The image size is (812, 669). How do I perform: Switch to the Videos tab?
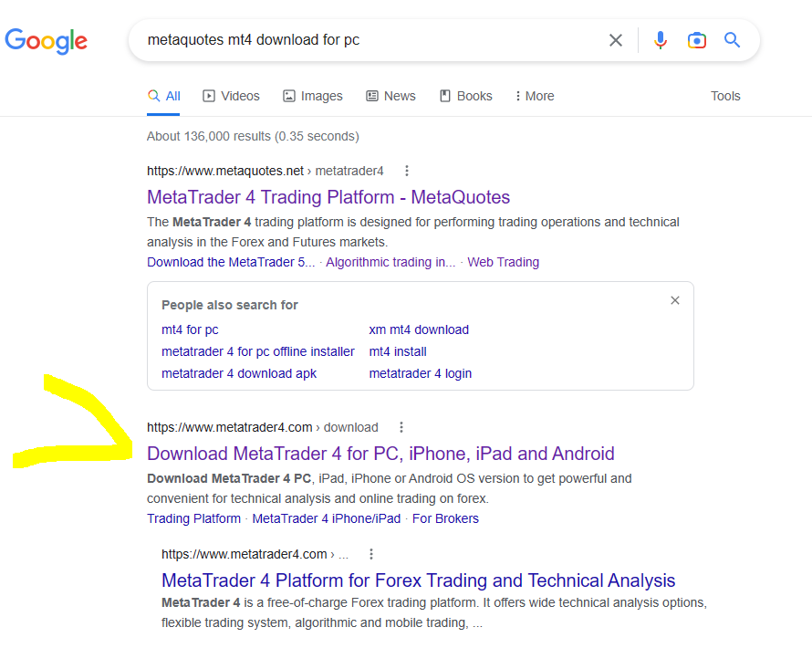coord(231,96)
